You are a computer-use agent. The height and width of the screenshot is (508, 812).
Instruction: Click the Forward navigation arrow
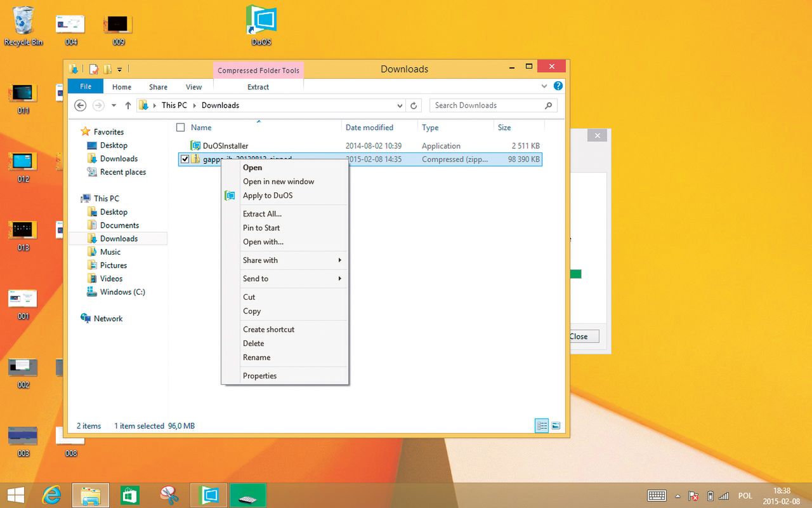(x=98, y=105)
